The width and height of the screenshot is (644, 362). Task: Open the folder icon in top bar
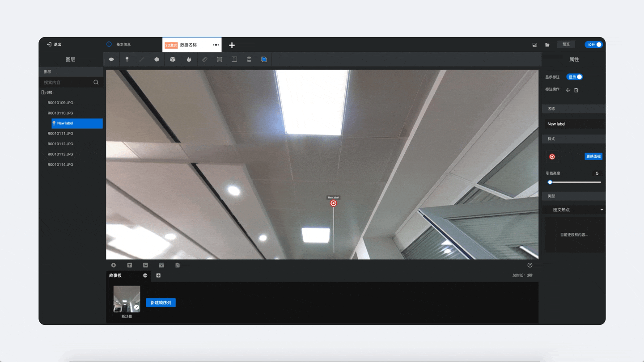[x=547, y=45]
